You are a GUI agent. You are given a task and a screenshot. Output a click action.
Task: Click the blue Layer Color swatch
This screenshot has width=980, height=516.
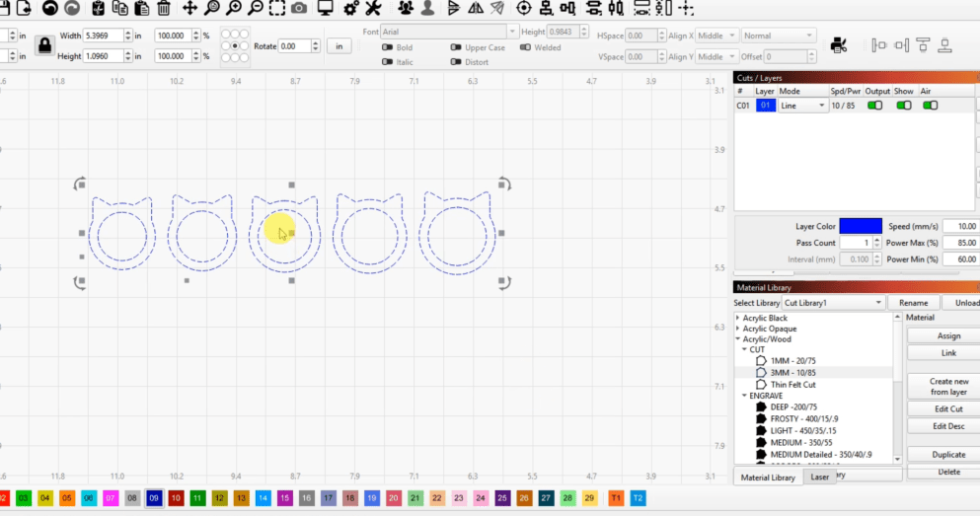(x=860, y=227)
